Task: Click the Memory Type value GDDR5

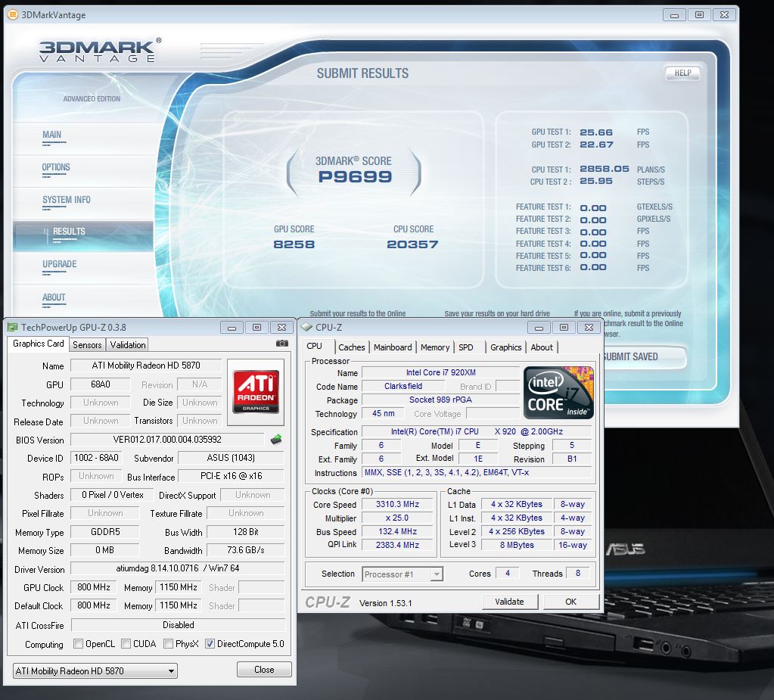Action: 105,532
